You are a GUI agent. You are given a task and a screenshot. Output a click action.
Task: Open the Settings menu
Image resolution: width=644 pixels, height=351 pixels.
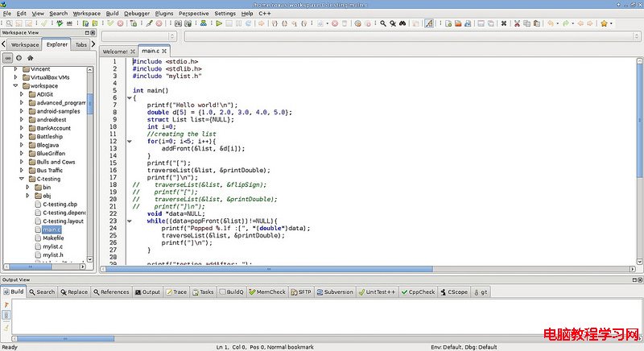(x=225, y=14)
